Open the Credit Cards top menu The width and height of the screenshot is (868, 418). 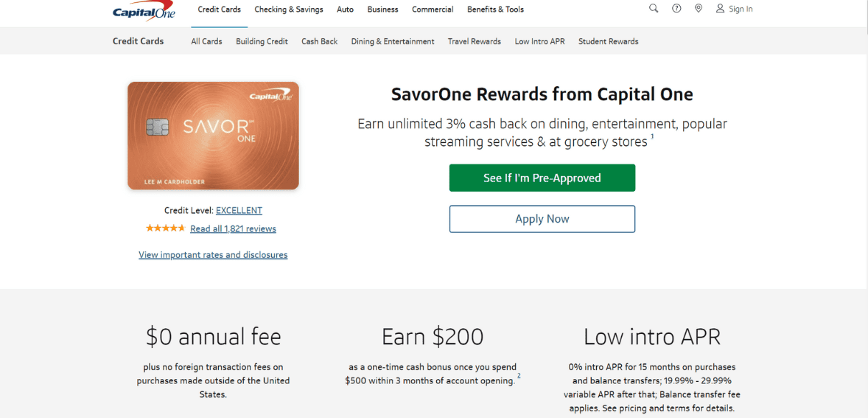point(219,10)
